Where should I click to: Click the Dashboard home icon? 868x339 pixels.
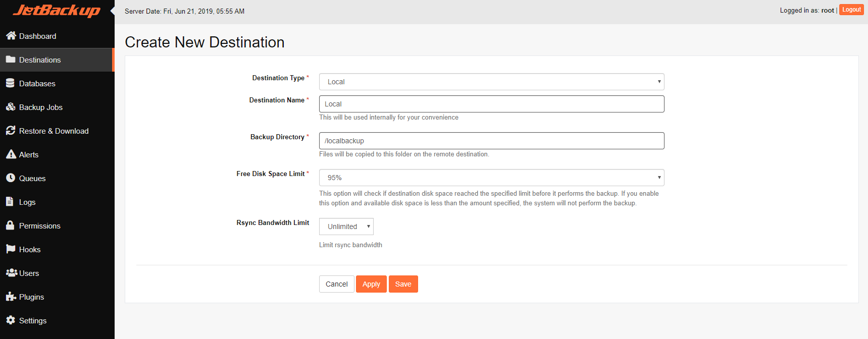(x=11, y=35)
